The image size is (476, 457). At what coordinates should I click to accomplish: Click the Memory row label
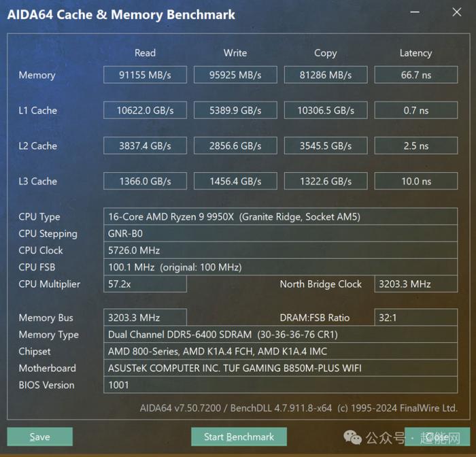37,75
